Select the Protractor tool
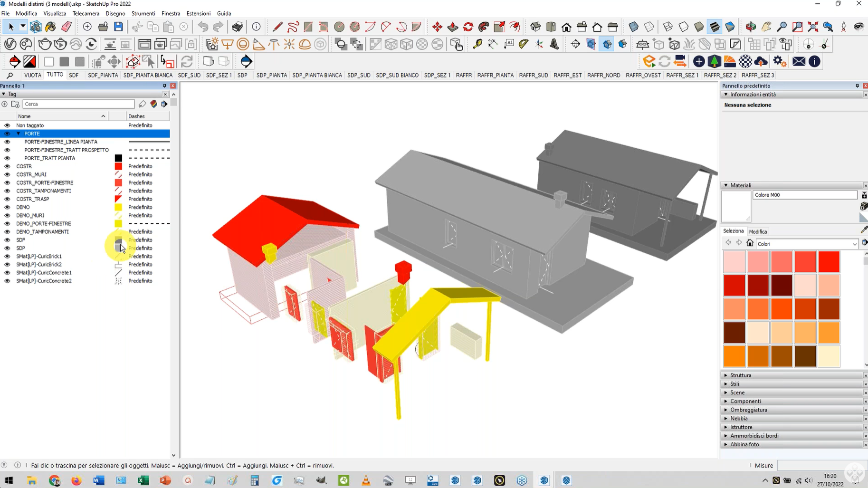The height and width of the screenshot is (488, 868). (x=524, y=44)
